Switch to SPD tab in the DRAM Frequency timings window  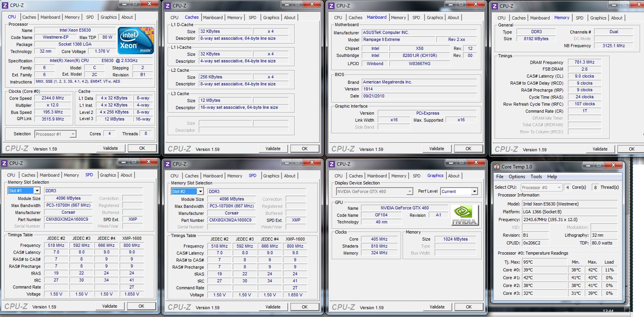point(580,18)
